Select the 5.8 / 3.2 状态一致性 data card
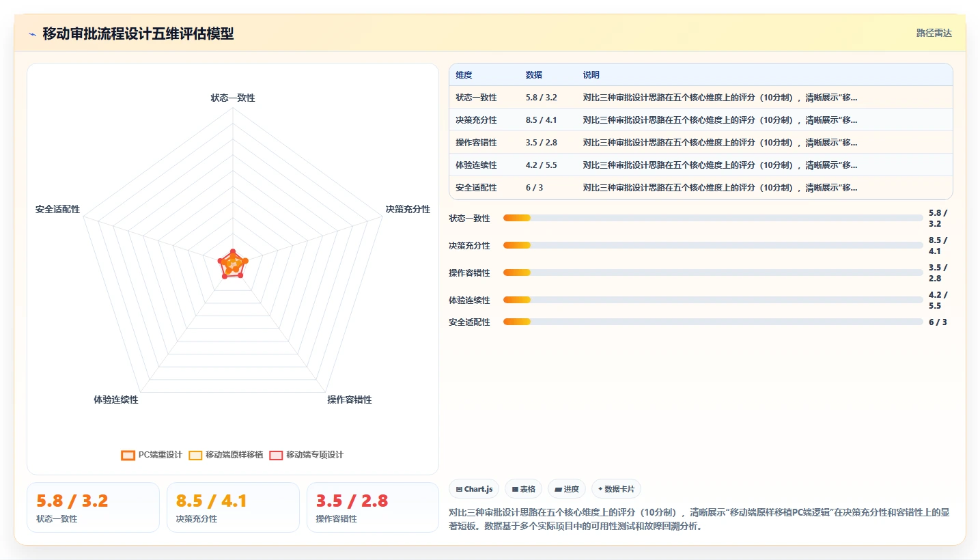The height and width of the screenshot is (560, 980). pos(93,507)
